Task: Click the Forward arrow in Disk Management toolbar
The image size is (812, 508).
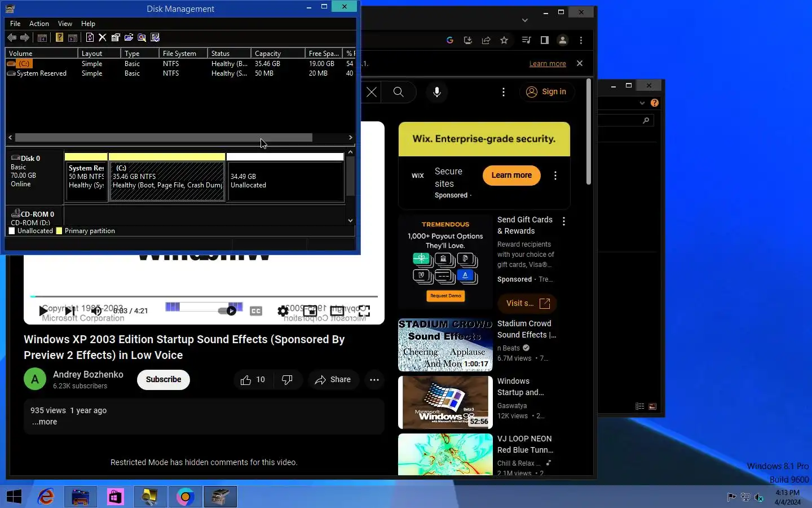Action: coord(25,38)
